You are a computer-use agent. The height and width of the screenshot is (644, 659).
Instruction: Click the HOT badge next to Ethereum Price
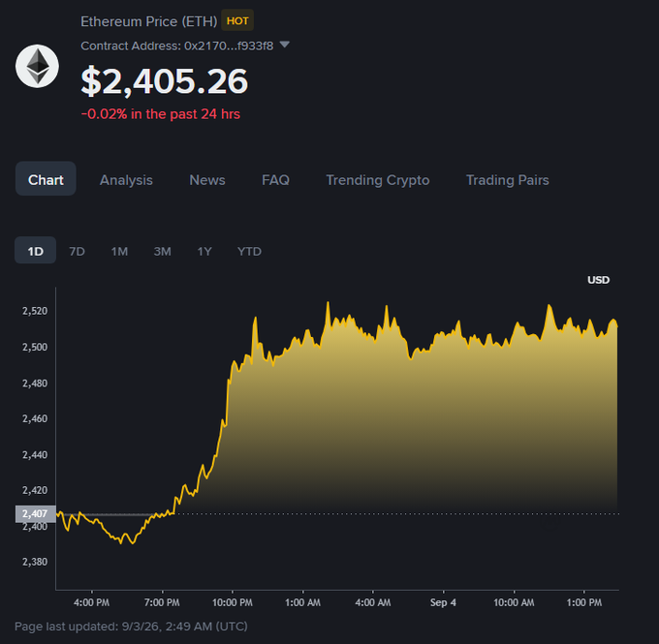click(237, 20)
